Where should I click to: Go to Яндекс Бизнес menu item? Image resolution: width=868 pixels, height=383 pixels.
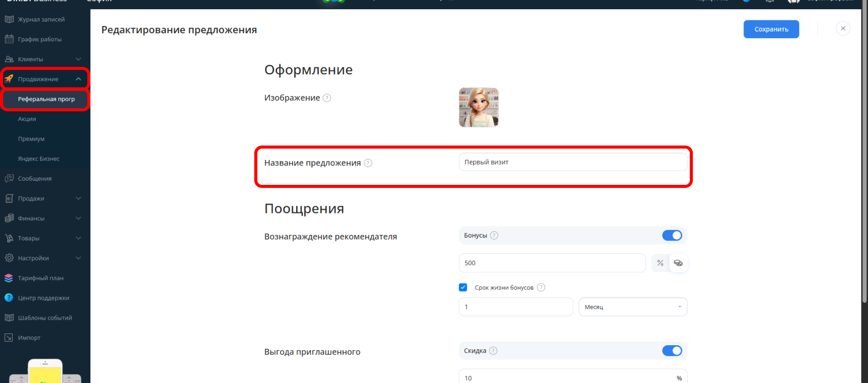(x=39, y=159)
